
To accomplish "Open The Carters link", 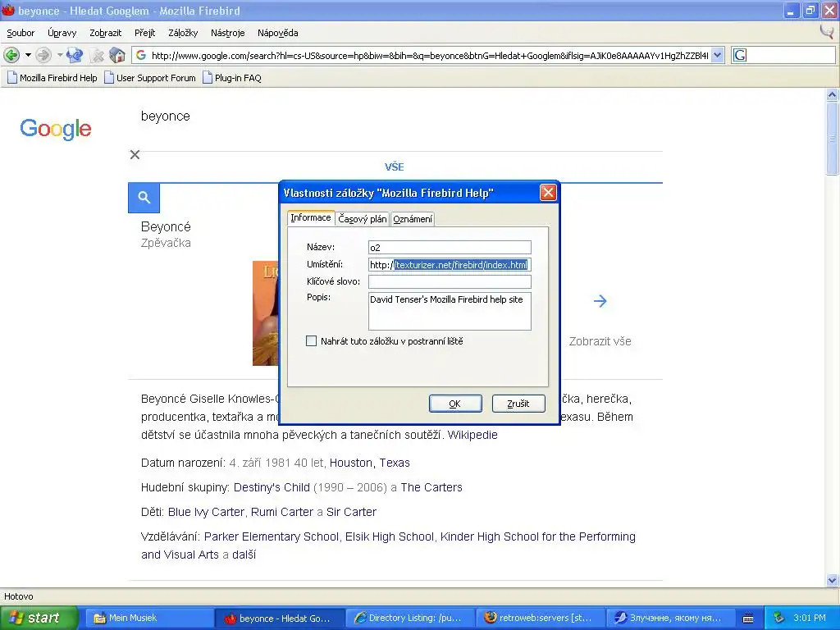I will coord(431,487).
